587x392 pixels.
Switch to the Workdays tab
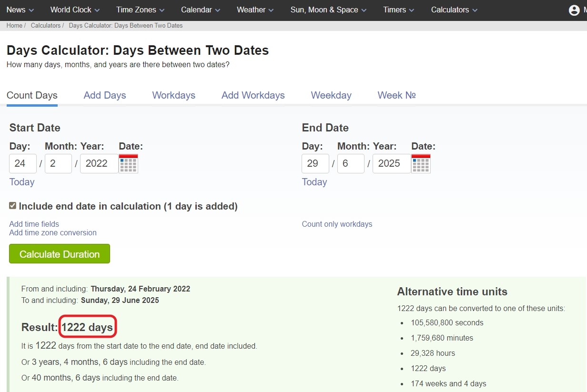[x=174, y=95]
